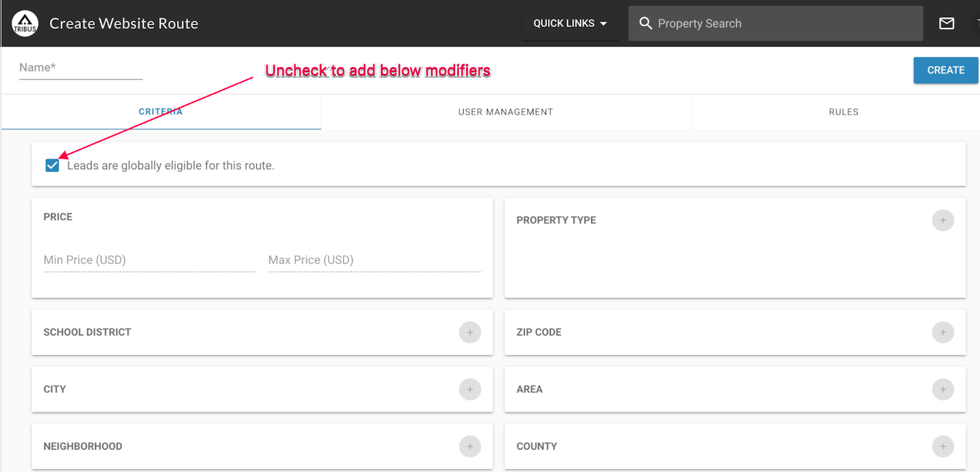Click the Property Search box

pyautogui.click(x=775, y=23)
